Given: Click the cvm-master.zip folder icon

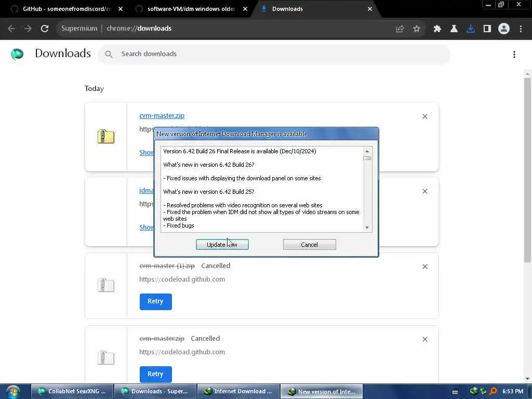Looking at the screenshot, I should (x=106, y=137).
